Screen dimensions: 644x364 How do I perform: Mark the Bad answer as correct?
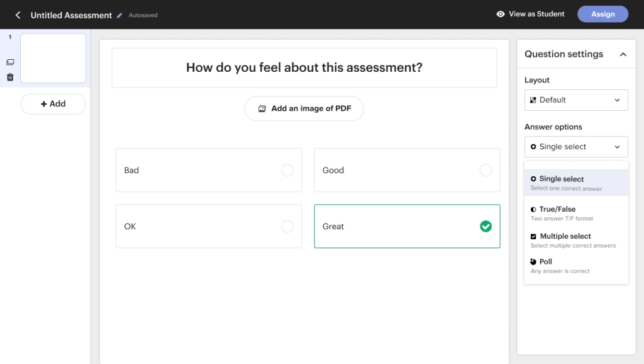coord(287,170)
